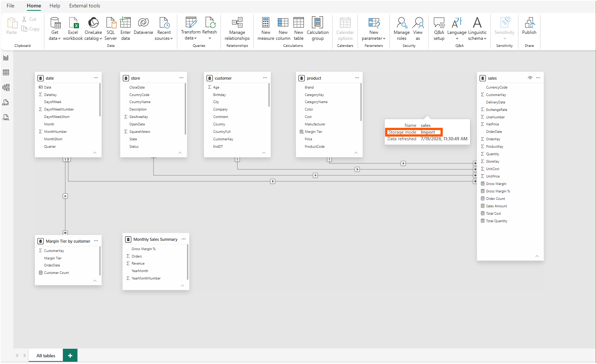This screenshot has width=597, height=364.
Task: Select the customer table header
Action: [x=237, y=78]
